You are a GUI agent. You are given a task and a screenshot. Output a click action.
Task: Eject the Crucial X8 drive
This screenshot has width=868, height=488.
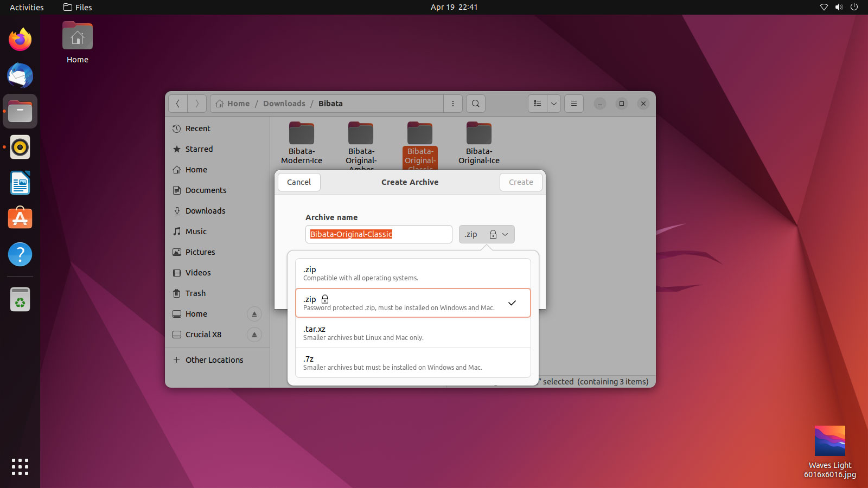254,335
